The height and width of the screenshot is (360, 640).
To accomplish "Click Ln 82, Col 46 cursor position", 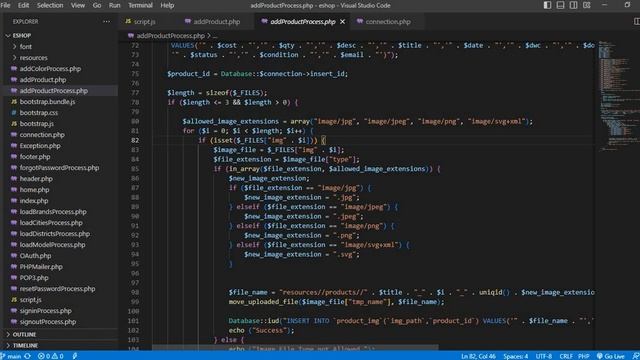I will coord(478,356).
